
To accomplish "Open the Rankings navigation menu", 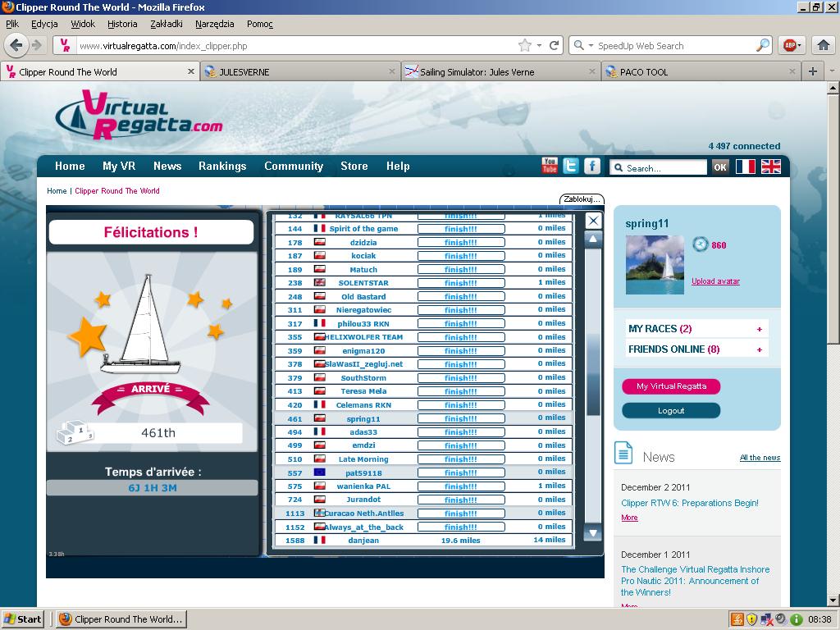I will point(222,166).
